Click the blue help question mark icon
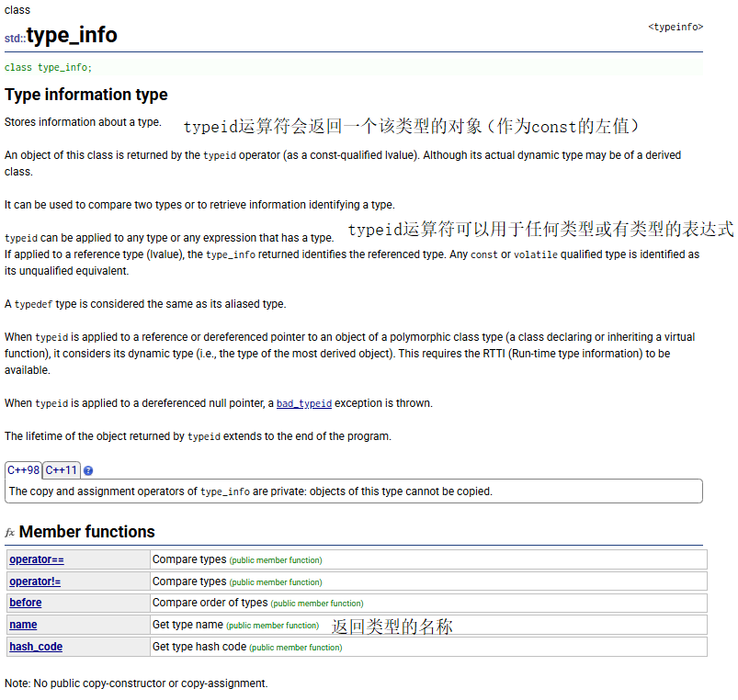The height and width of the screenshot is (700, 738). (x=88, y=470)
